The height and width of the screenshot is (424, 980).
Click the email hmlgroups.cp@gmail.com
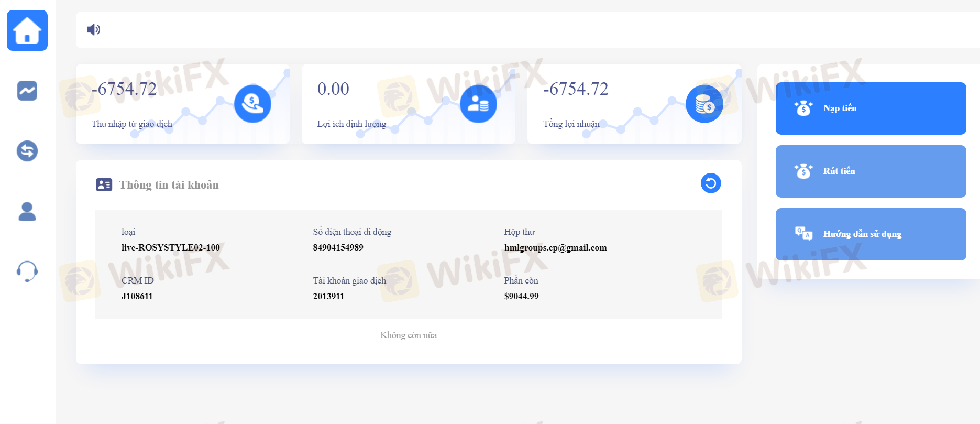pyautogui.click(x=555, y=247)
